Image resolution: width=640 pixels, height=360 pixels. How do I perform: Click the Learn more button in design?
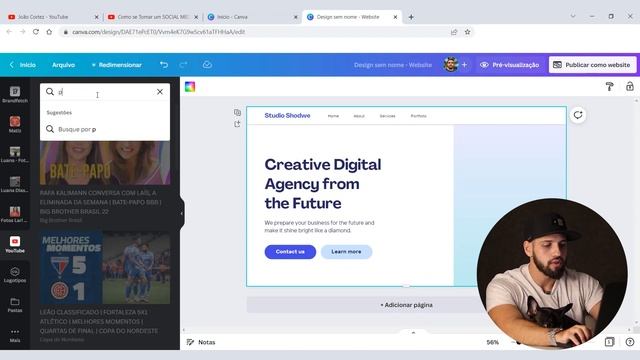click(346, 252)
